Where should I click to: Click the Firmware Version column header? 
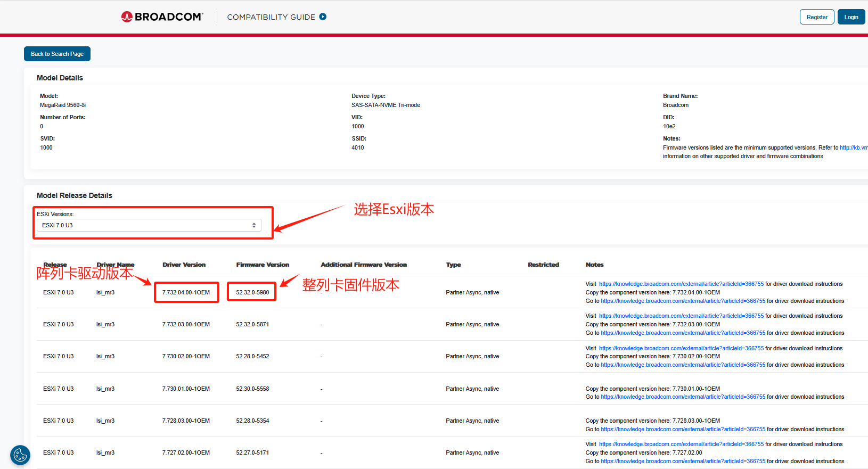click(x=263, y=265)
